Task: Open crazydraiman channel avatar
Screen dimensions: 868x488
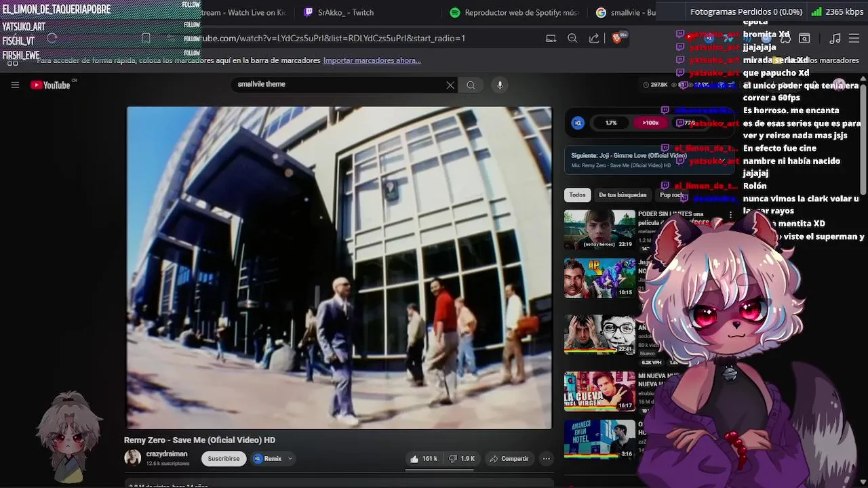Action: click(x=133, y=457)
